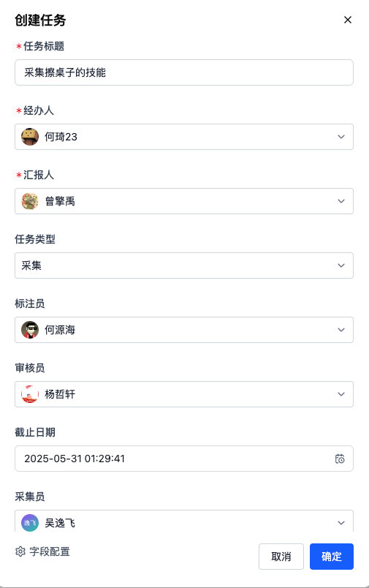The height and width of the screenshot is (588, 369).
Task: Click 曾擎禹's avatar in 汇报人 field
Action: (30, 201)
